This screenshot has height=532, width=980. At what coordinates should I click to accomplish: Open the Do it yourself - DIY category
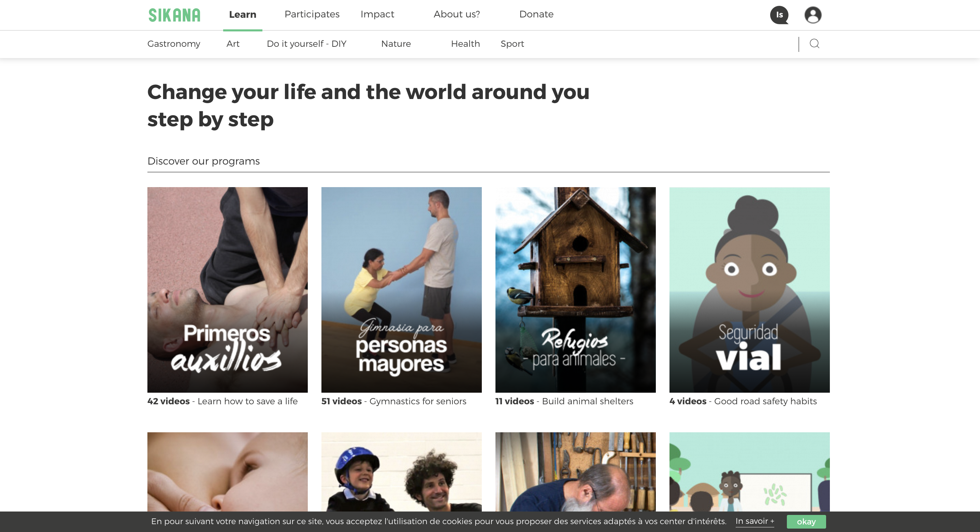click(x=306, y=44)
